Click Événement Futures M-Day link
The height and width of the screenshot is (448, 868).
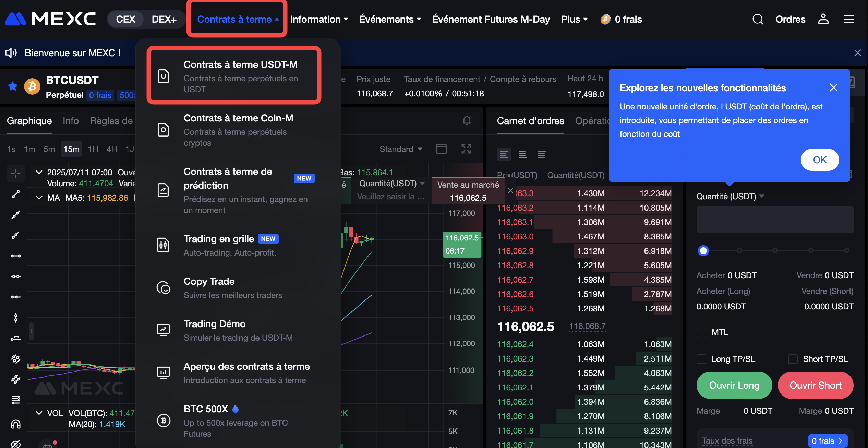491,19
